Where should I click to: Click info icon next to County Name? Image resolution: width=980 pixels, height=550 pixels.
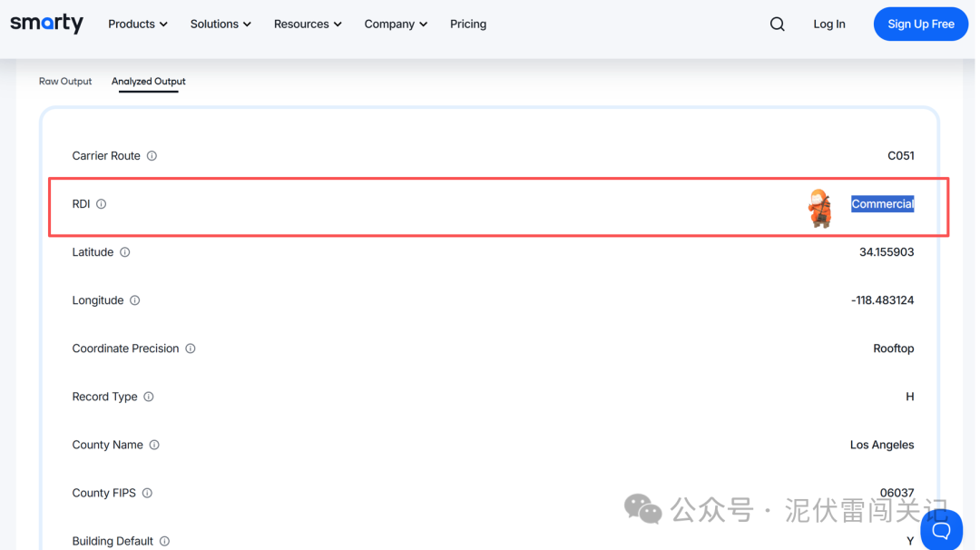click(x=154, y=445)
